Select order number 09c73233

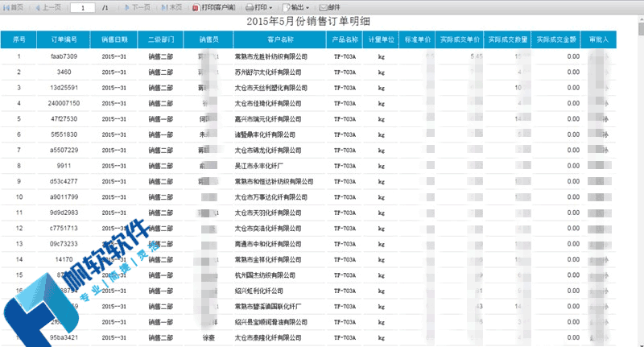pyautogui.click(x=64, y=243)
